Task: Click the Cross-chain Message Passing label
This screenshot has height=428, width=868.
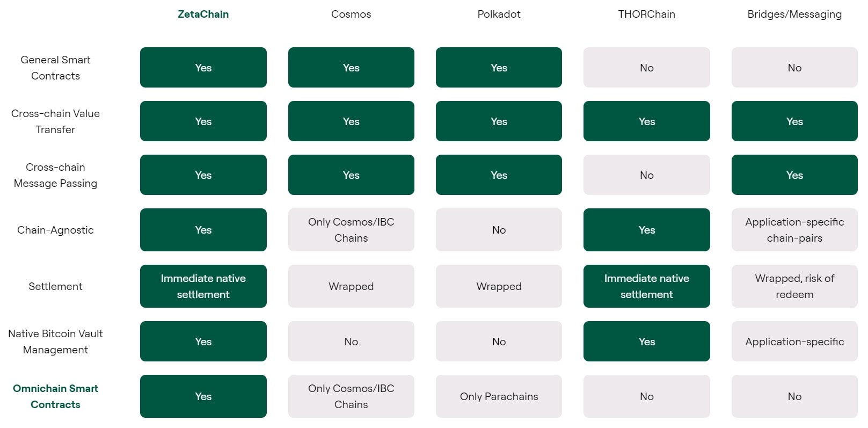Action: (x=55, y=175)
